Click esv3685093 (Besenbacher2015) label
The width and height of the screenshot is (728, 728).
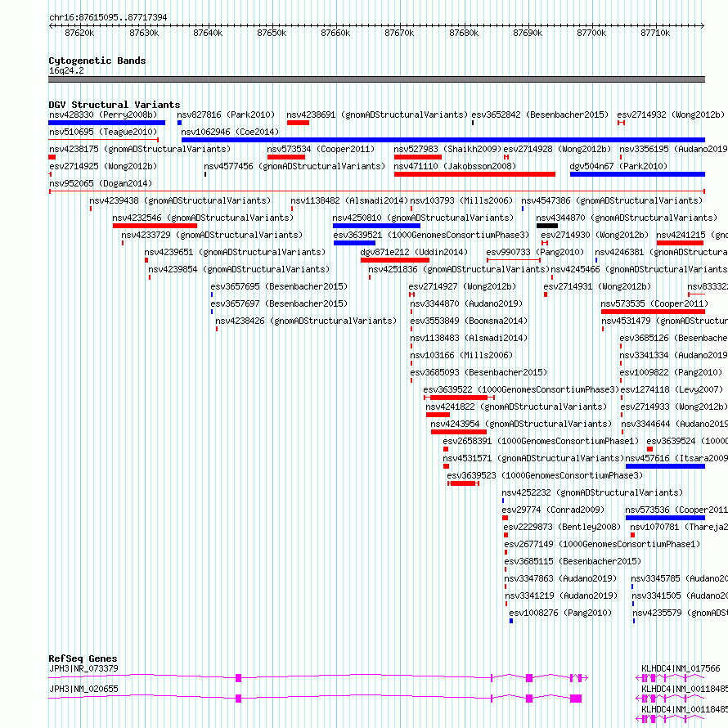pyautogui.click(x=479, y=372)
